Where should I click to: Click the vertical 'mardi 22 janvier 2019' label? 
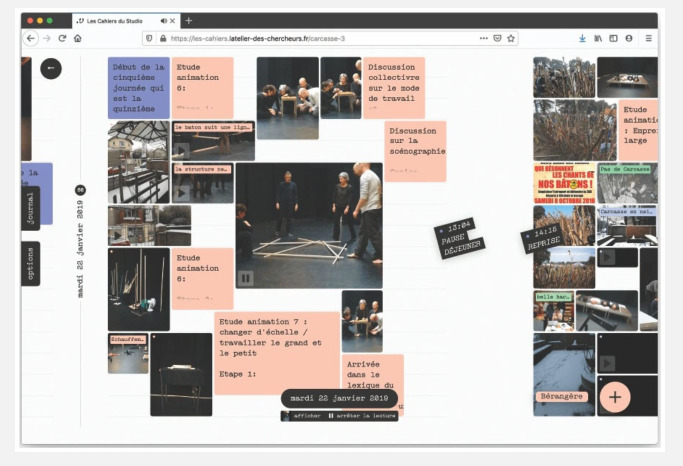(80, 249)
